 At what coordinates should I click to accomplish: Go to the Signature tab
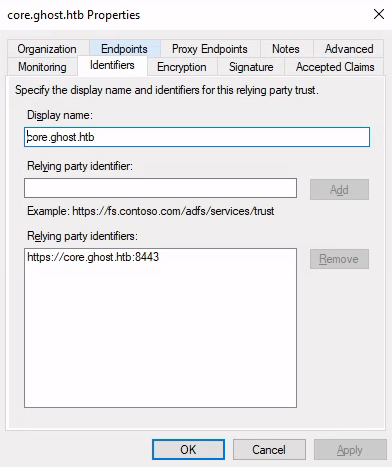[251, 67]
